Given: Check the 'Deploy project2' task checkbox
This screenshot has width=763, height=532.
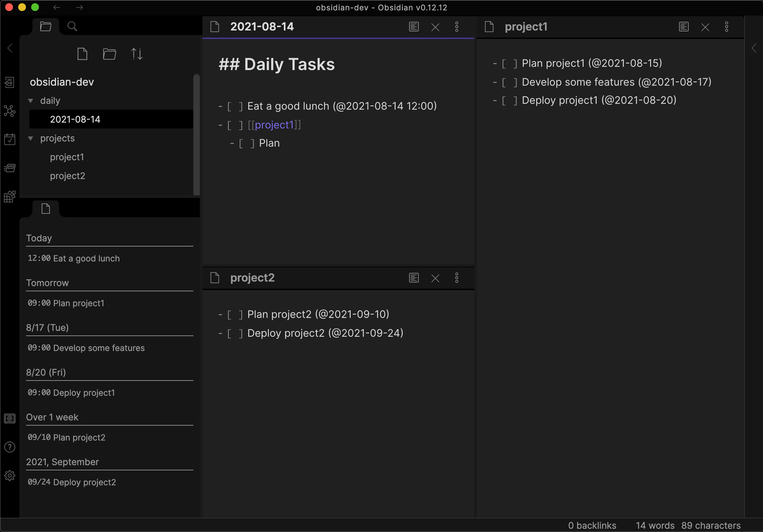Looking at the screenshot, I should [x=235, y=333].
